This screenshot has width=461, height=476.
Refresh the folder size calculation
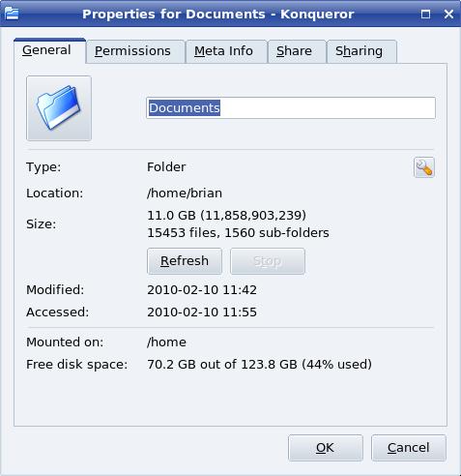tap(185, 261)
